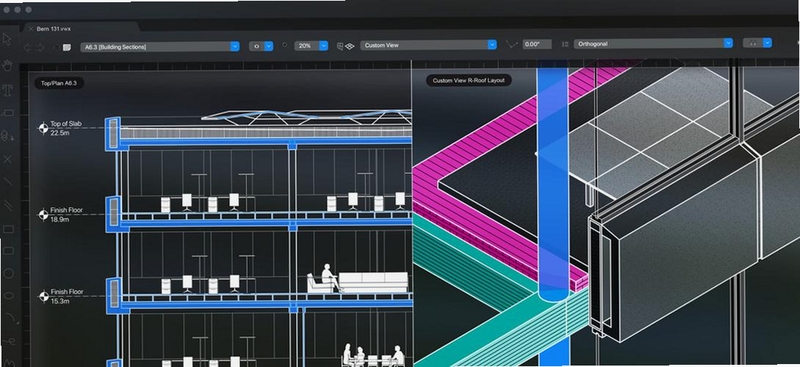The width and height of the screenshot is (800, 367).
Task: Select the Callout tool below Text
Action: (7, 113)
